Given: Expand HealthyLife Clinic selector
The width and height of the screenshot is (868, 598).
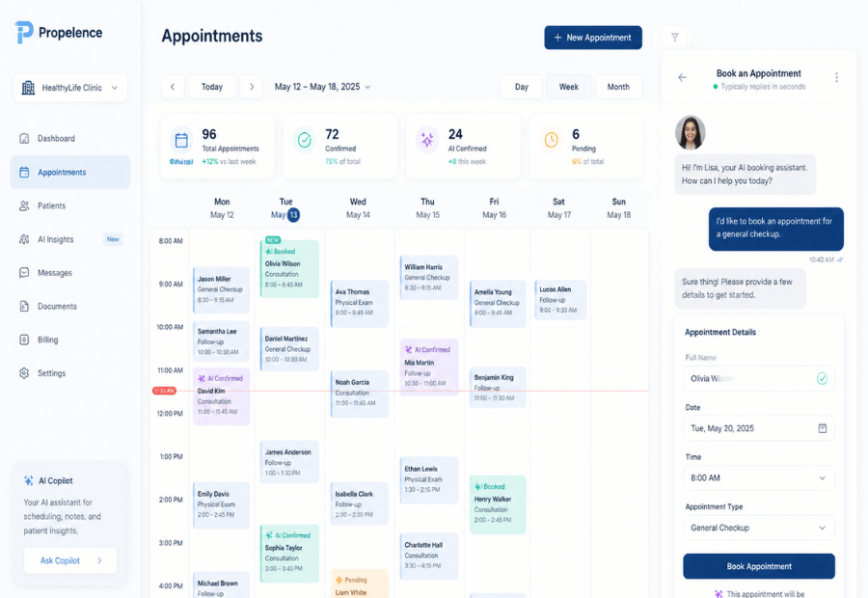Looking at the screenshot, I should pos(70,88).
